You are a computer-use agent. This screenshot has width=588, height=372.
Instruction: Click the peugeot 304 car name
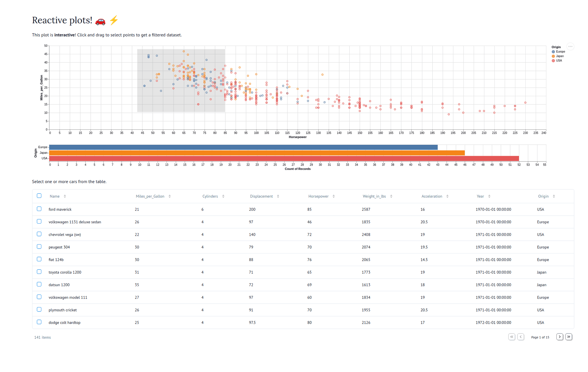(x=59, y=247)
